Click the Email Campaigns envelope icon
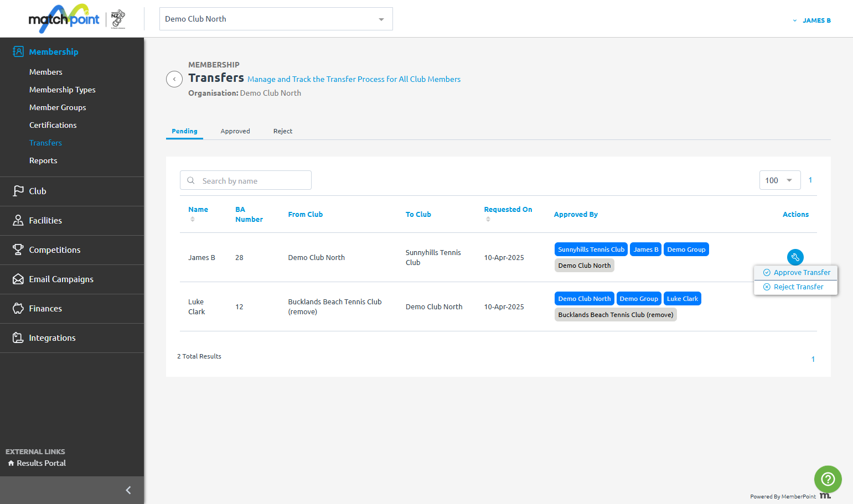The width and height of the screenshot is (853, 504). point(18,279)
